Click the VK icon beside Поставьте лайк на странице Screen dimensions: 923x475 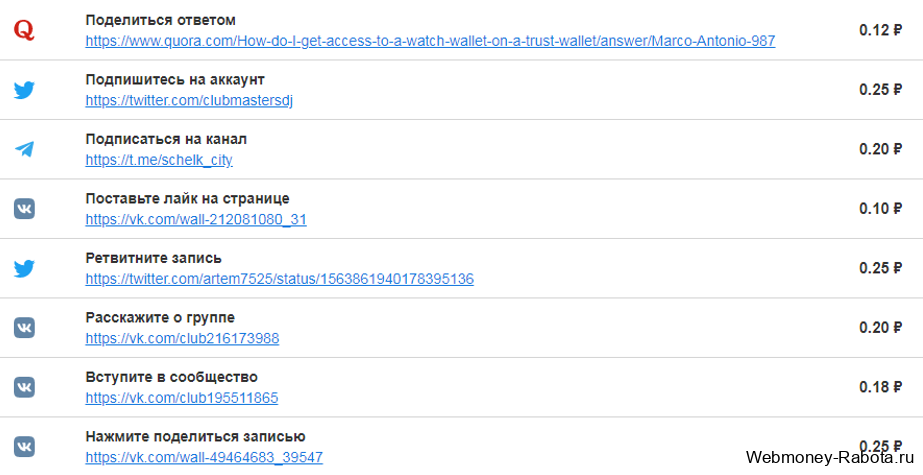click(24, 208)
